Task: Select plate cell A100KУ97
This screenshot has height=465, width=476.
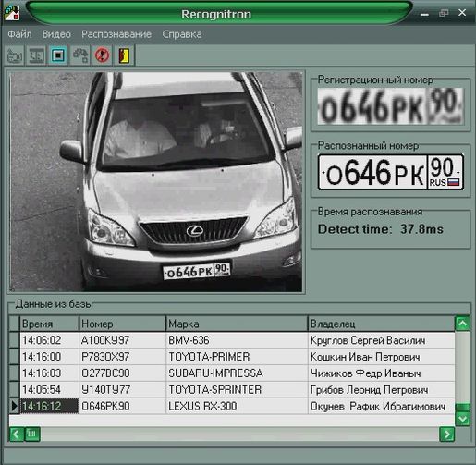Action: coord(122,340)
